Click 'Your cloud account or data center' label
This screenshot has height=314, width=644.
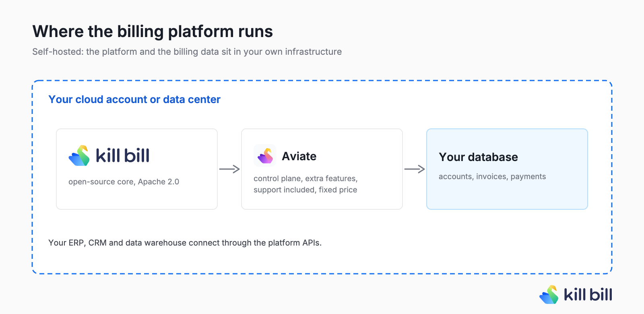[x=134, y=99]
